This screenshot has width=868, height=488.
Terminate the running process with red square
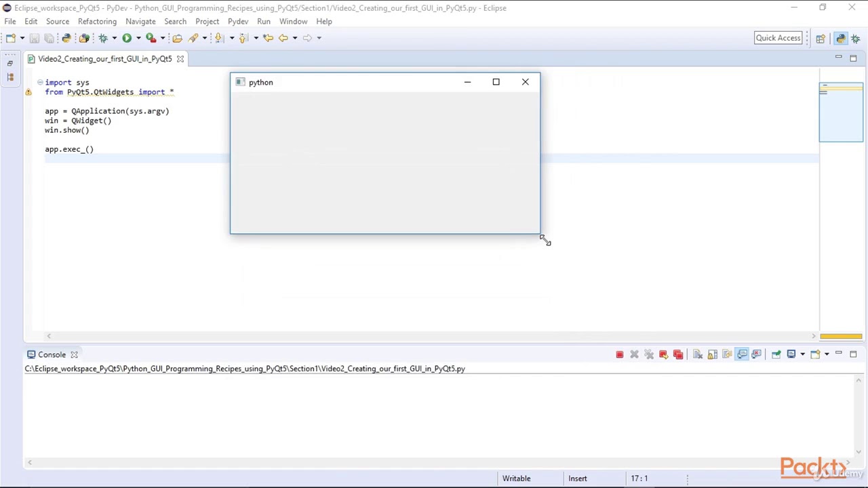coord(620,354)
